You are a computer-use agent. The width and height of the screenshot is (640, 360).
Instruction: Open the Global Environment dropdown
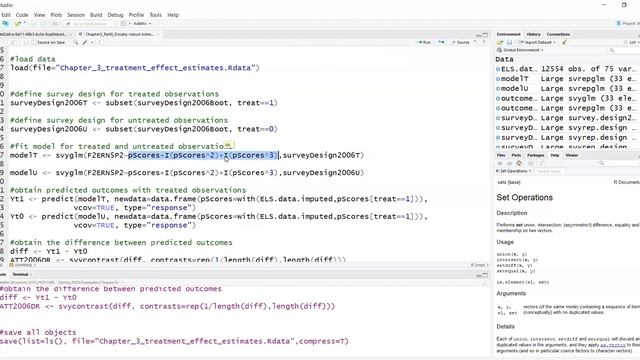(520, 50)
